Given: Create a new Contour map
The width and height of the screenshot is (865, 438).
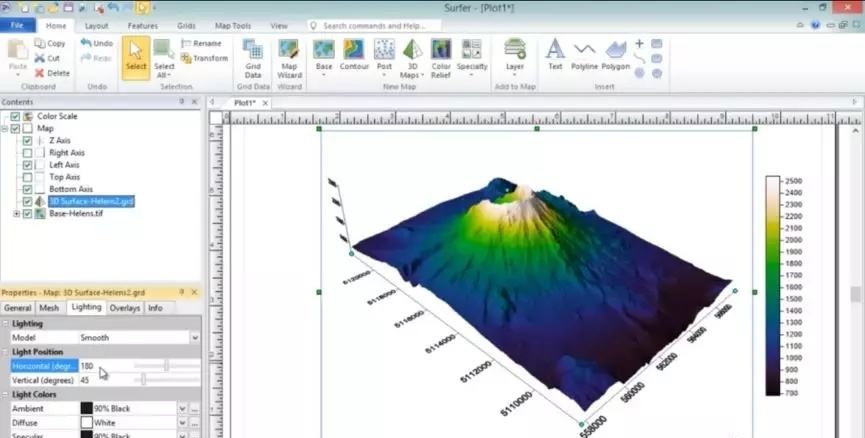Looking at the screenshot, I should [x=354, y=55].
